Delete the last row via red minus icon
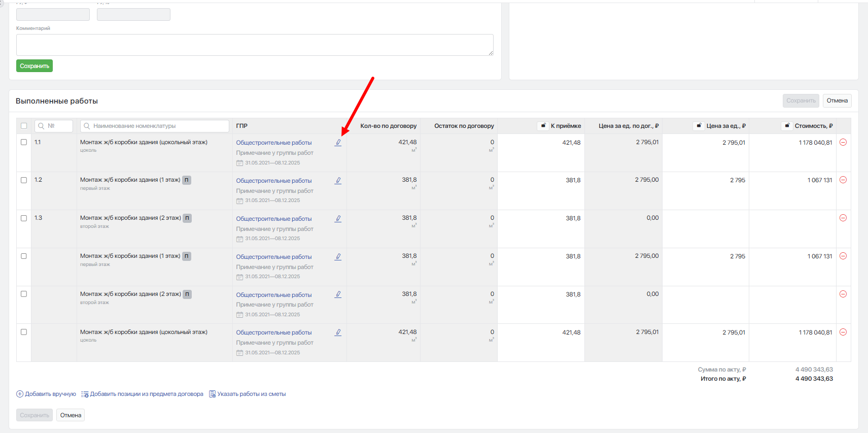The image size is (868, 433). (x=843, y=332)
